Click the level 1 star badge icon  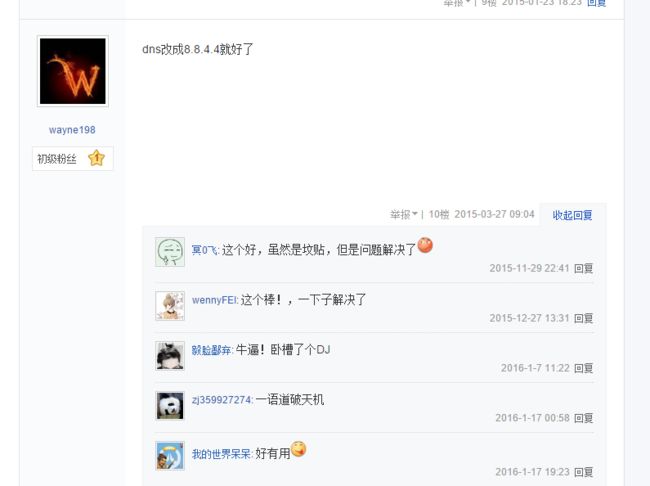97,158
